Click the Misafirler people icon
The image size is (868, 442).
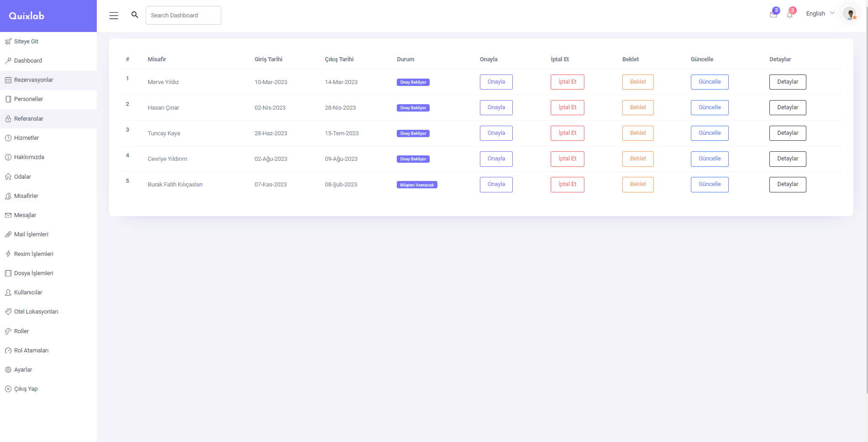pos(8,196)
